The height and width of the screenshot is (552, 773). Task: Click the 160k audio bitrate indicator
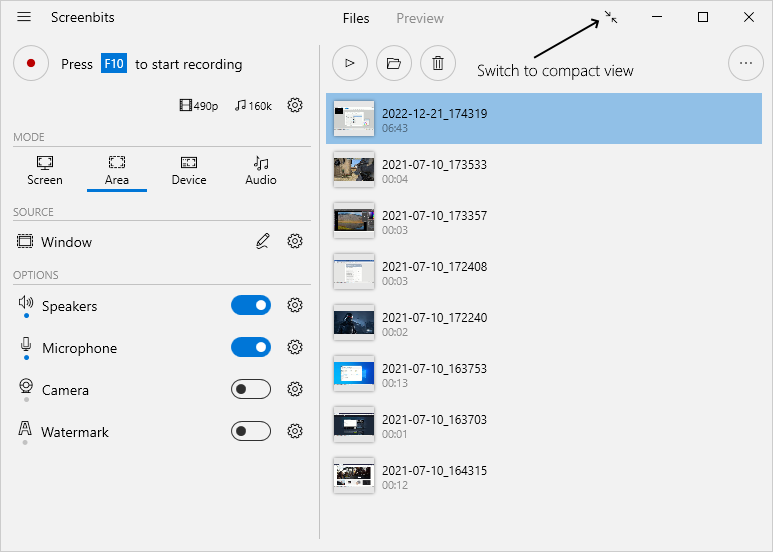pos(253,105)
